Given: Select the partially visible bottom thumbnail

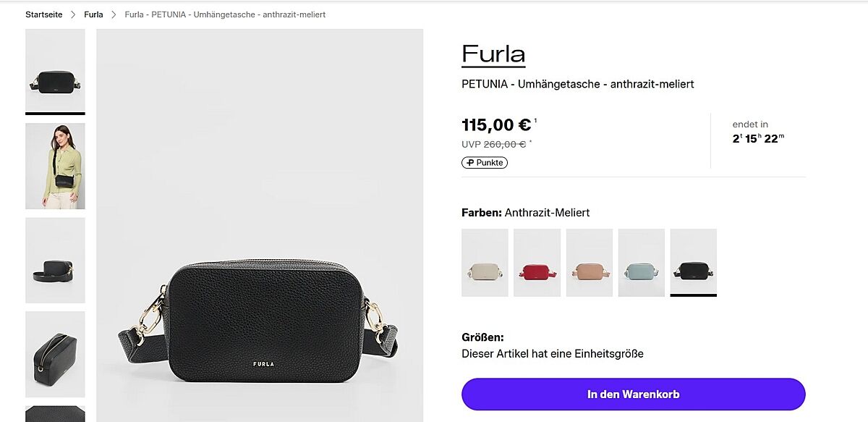Looking at the screenshot, I should [55, 414].
